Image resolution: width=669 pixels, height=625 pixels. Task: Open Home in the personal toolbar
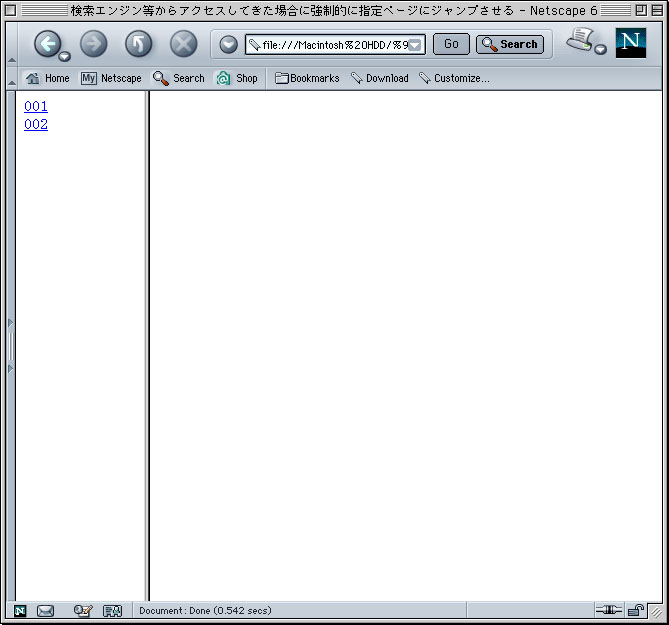coord(47,78)
